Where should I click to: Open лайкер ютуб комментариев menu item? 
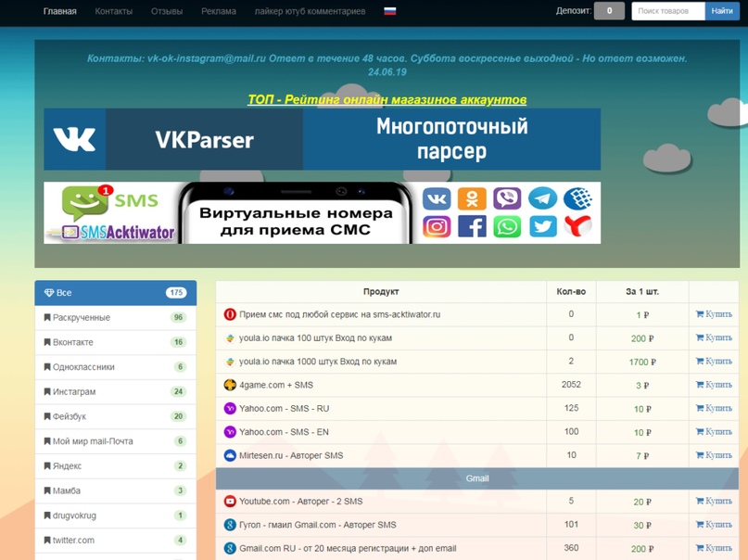[310, 11]
